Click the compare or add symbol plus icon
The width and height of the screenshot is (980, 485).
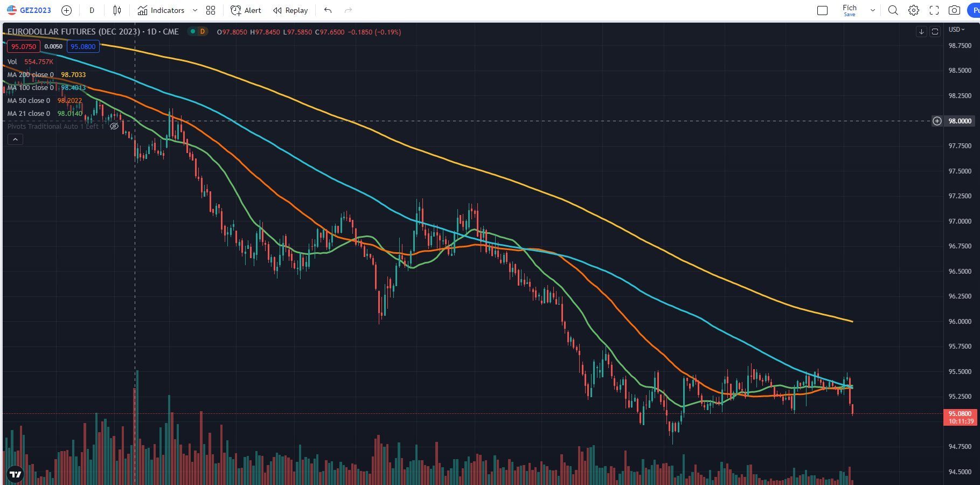(x=66, y=10)
